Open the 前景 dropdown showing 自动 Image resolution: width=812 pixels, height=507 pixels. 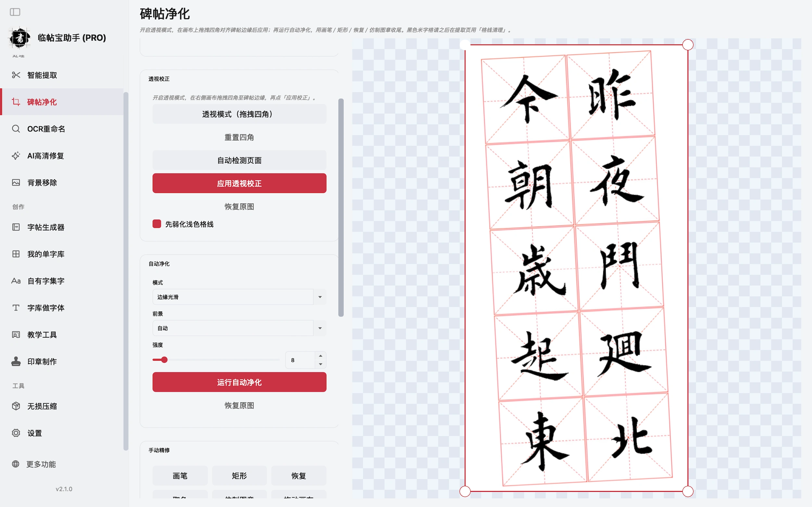239,328
